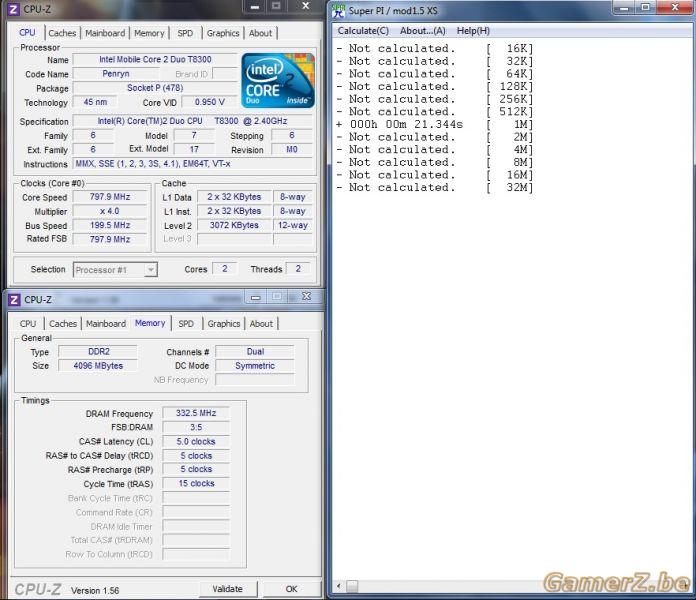Click the OK button in CPU-Z
This screenshot has width=696, height=600.
click(292, 589)
